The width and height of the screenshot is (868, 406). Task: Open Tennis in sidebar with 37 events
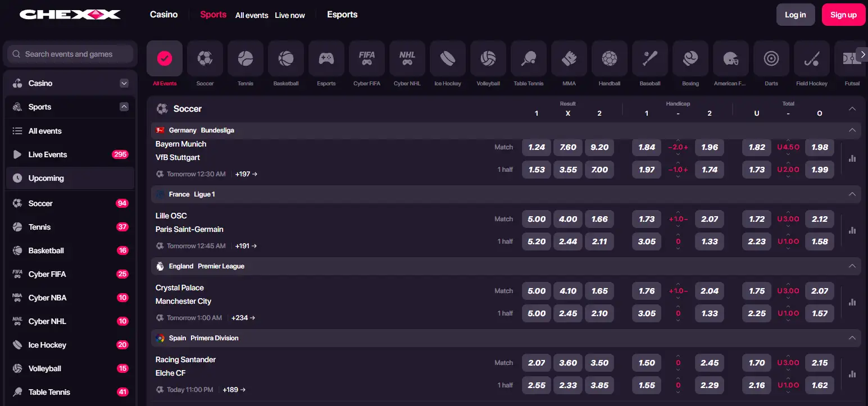(x=70, y=227)
